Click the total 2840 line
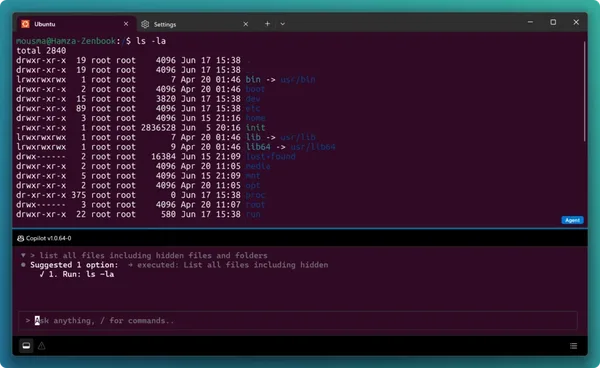The height and width of the screenshot is (368, 600). [41, 50]
